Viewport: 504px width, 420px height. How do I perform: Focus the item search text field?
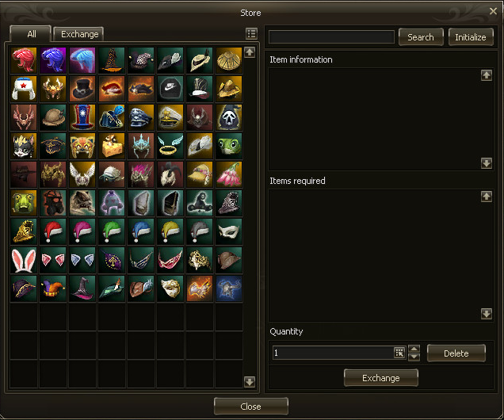point(331,37)
